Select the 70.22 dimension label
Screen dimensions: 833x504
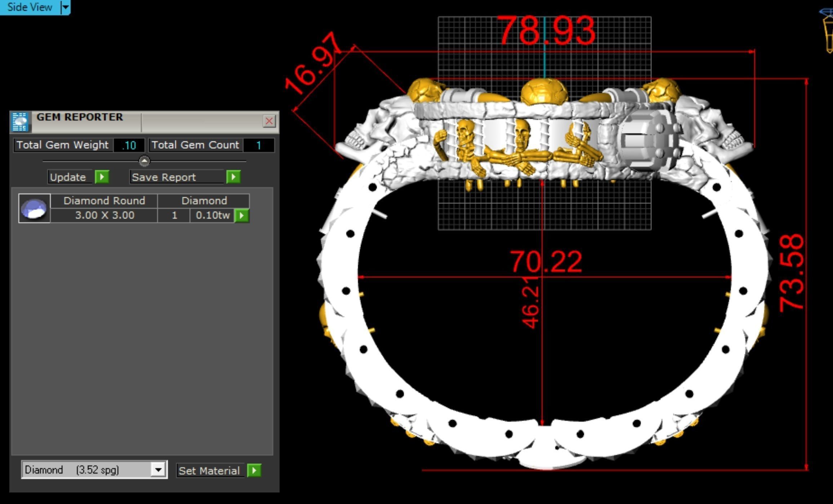pos(546,262)
